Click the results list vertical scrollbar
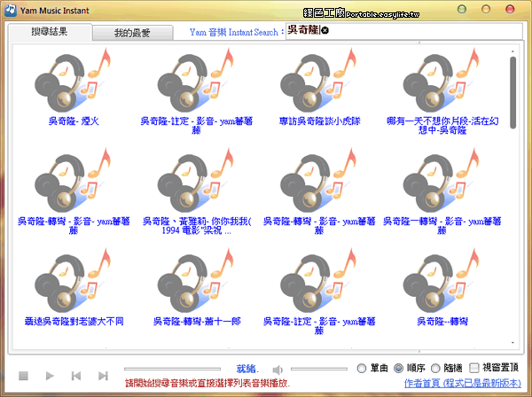This screenshot has width=532, height=397. pos(512,92)
